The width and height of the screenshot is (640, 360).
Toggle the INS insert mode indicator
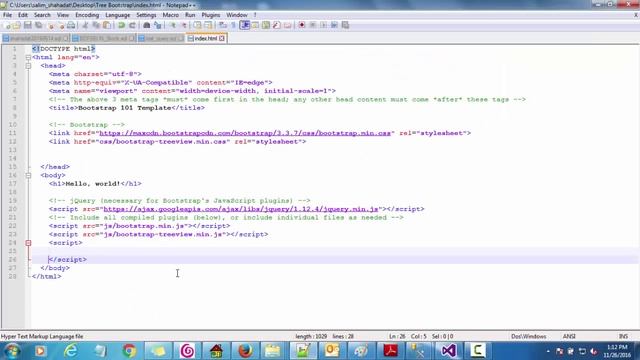(x=623, y=336)
